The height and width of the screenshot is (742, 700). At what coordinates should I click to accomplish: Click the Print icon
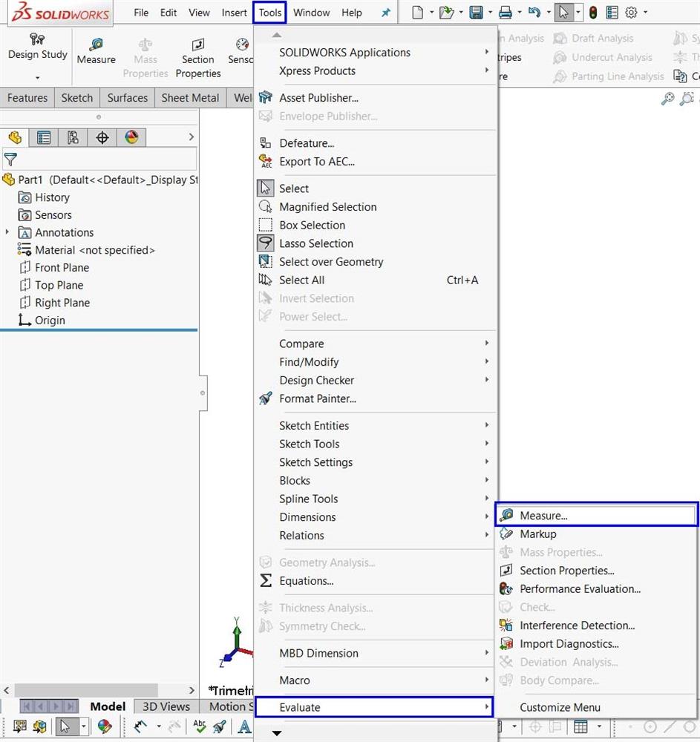coord(505,13)
